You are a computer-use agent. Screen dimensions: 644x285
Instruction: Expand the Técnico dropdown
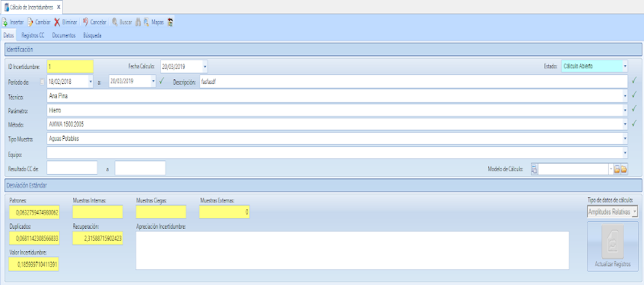click(625, 96)
